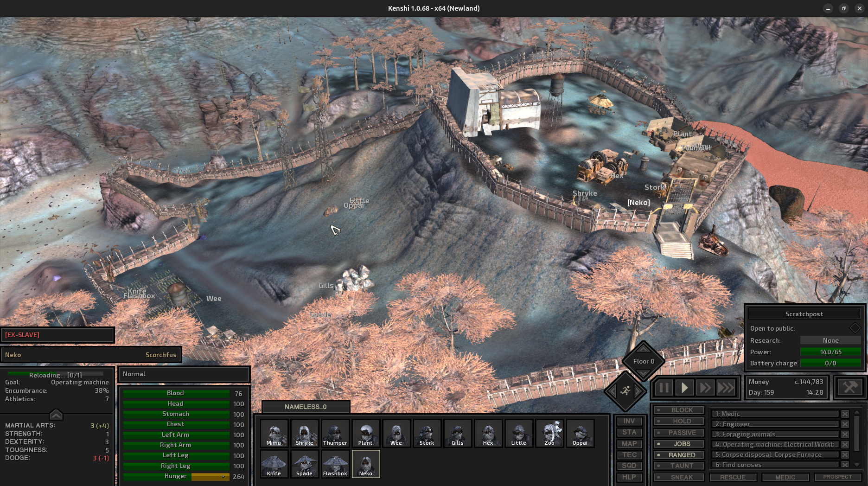The width and height of the screenshot is (868, 486).
Task: Select Gills character portrait
Action: point(458,433)
